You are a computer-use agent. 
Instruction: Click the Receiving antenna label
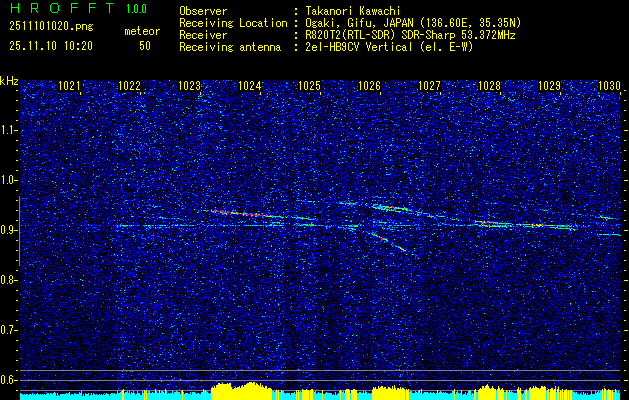point(230,47)
